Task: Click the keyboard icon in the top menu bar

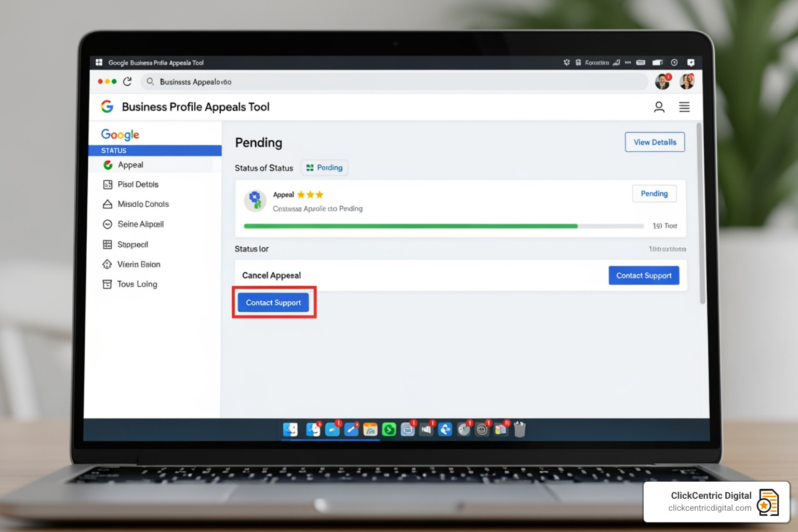Action: (641, 62)
